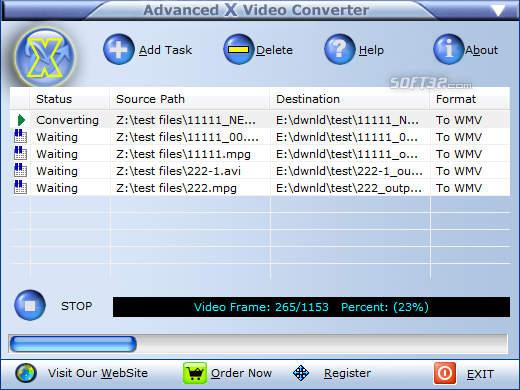The height and width of the screenshot is (390, 520).
Task: Click waiting icon for 11111_00 row
Action: [x=20, y=137]
